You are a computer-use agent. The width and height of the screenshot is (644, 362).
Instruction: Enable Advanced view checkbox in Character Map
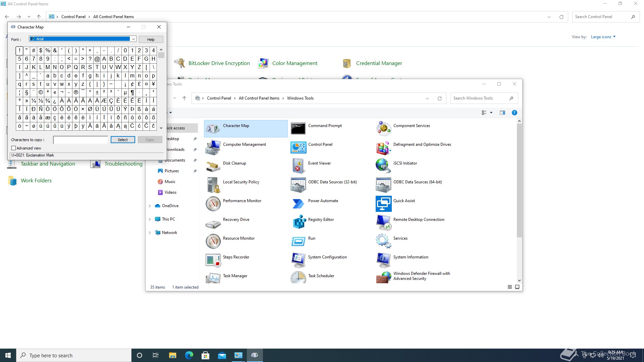[x=14, y=148]
